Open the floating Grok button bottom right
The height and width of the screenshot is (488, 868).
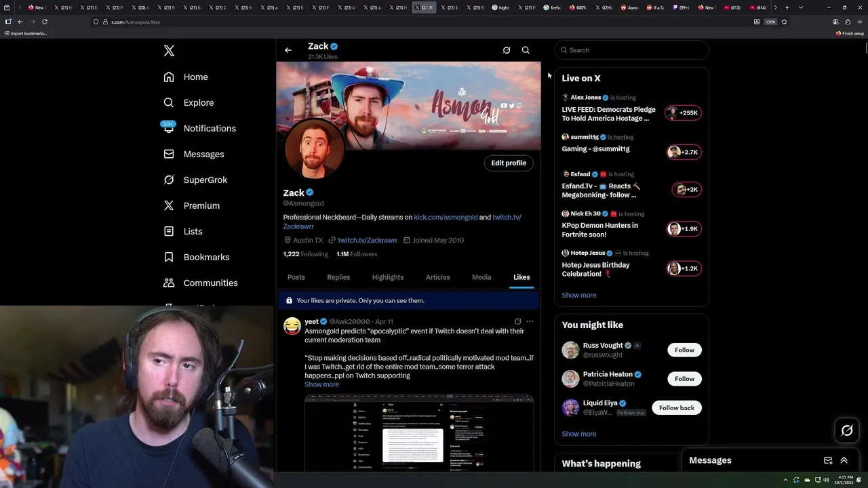847,430
